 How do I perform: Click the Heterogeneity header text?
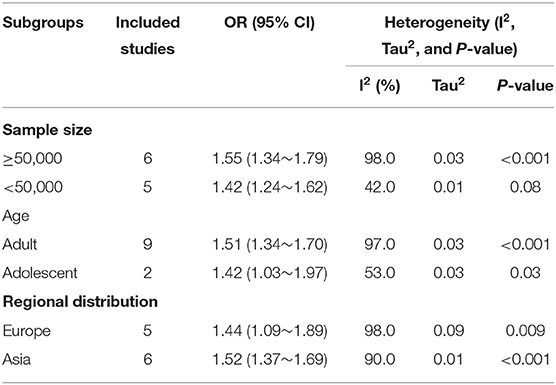coord(449,35)
